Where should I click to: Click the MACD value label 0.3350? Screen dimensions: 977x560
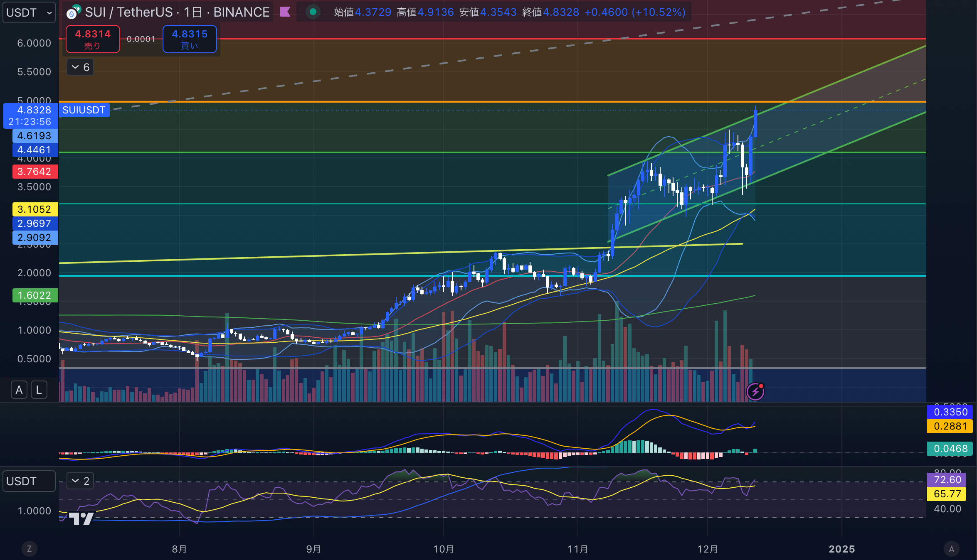pos(950,412)
